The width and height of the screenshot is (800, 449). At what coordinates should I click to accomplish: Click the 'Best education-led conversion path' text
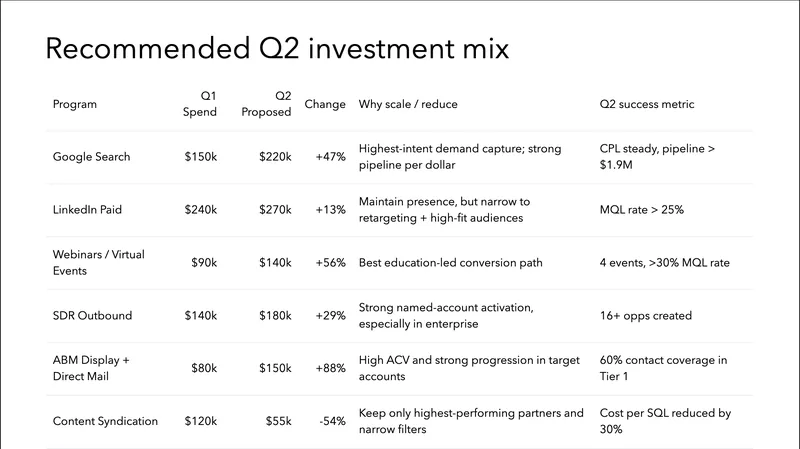click(x=450, y=263)
